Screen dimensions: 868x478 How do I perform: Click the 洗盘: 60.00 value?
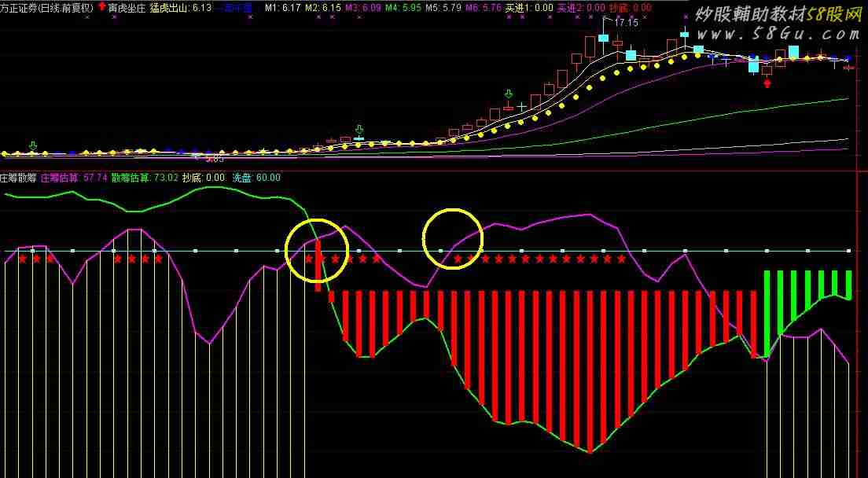point(256,178)
